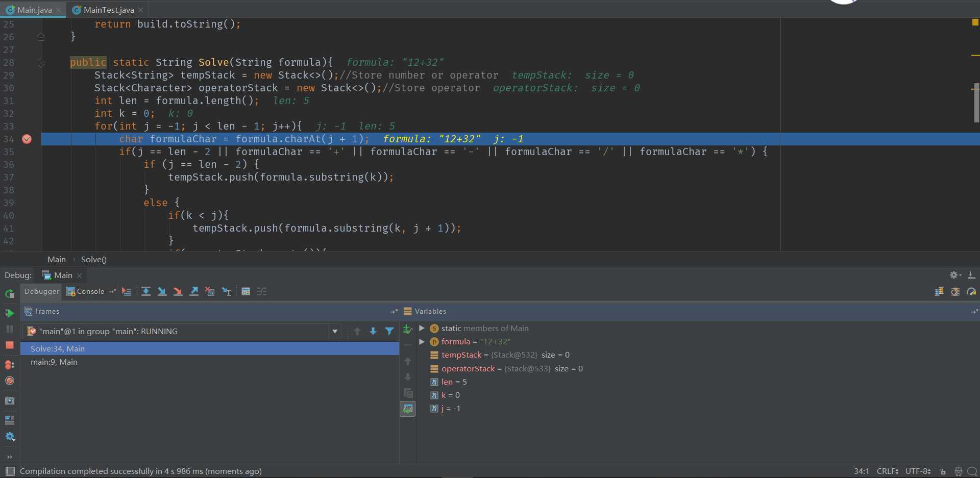Select the k = 0 variable
The width and height of the screenshot is (980, 478).
click(x=698, y=395)
